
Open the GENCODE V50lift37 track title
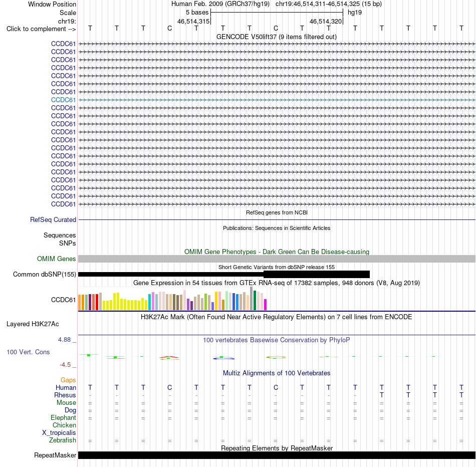click(x=276, y=37)
